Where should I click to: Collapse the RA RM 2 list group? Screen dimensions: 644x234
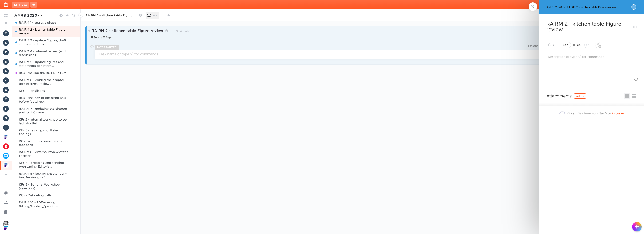89,31
